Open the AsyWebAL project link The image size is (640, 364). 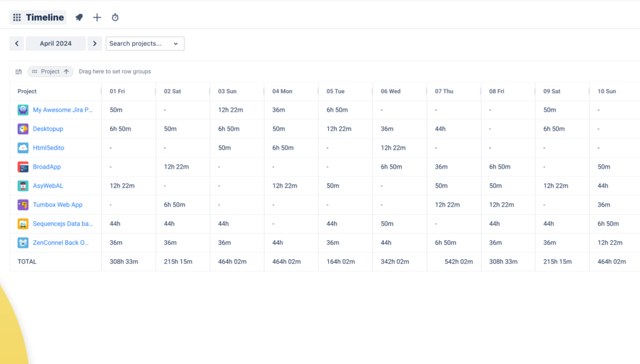(x=48, y=186)
